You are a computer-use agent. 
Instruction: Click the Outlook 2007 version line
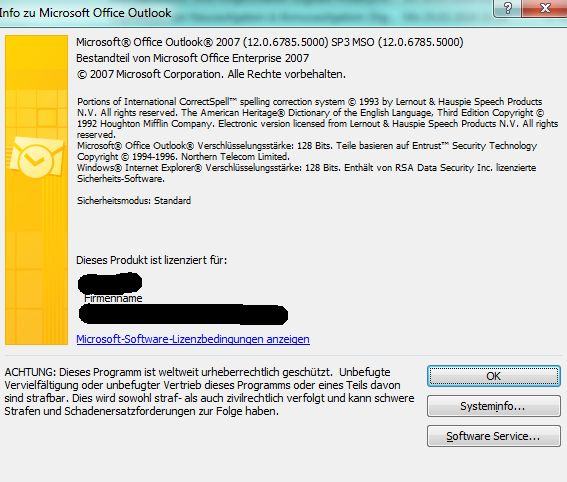click(269, 42)
